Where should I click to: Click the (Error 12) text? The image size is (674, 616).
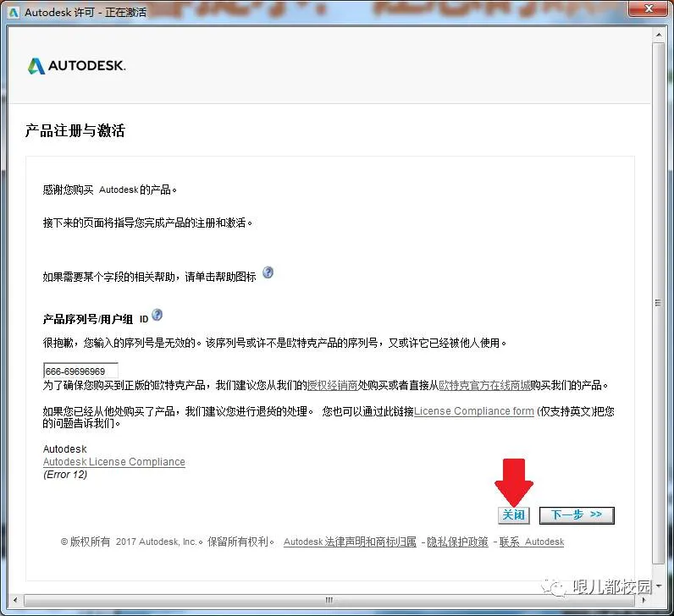point(65,475)
